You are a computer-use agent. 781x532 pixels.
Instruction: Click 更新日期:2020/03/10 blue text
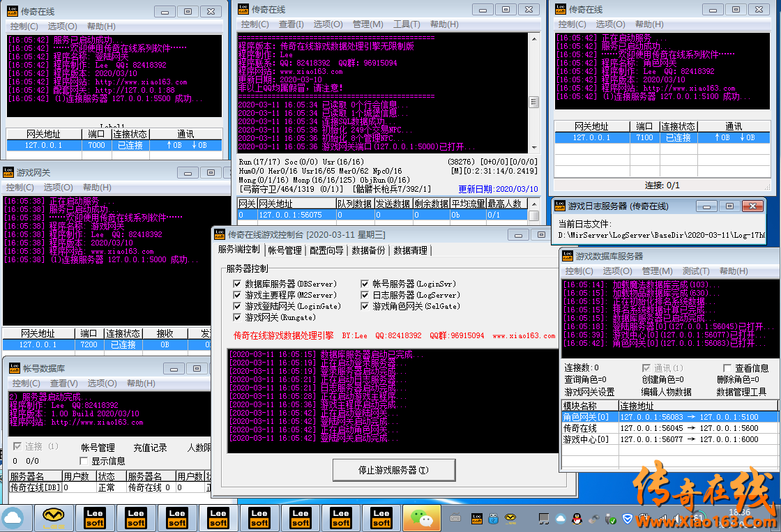[x=498, y=189]
